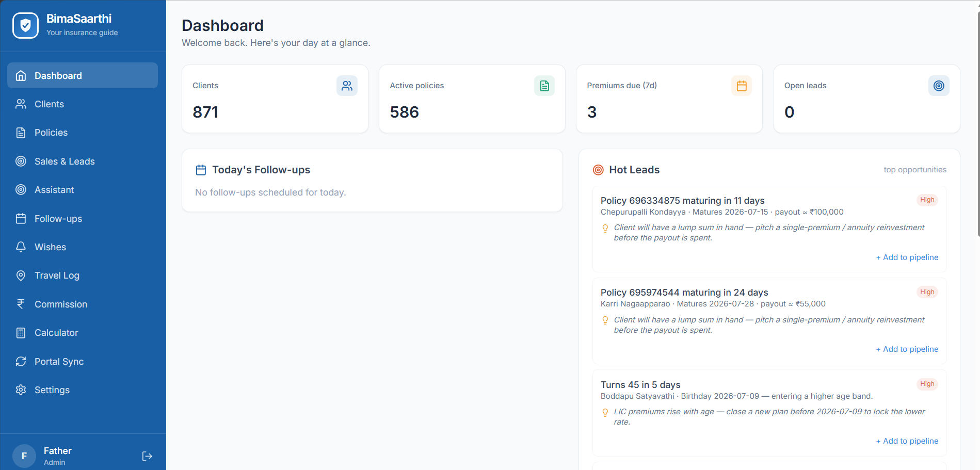Image resolution: width=980 pixels, height=470 pixels.
Task: Click the document icon on Active policies card
Action: pyautogui.click(x=544, y=86)
